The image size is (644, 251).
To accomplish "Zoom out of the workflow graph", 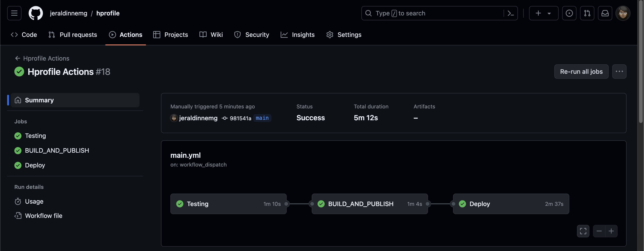I will [x=599, y=231].
